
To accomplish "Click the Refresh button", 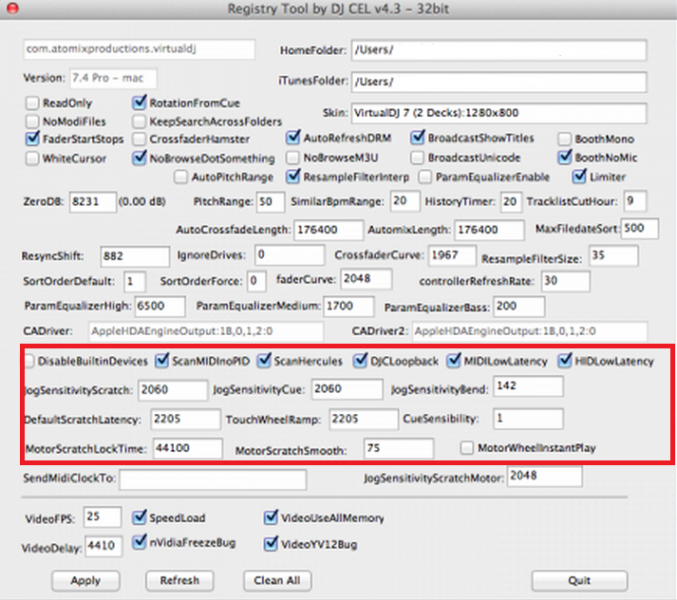I will [x=180, y=581].
